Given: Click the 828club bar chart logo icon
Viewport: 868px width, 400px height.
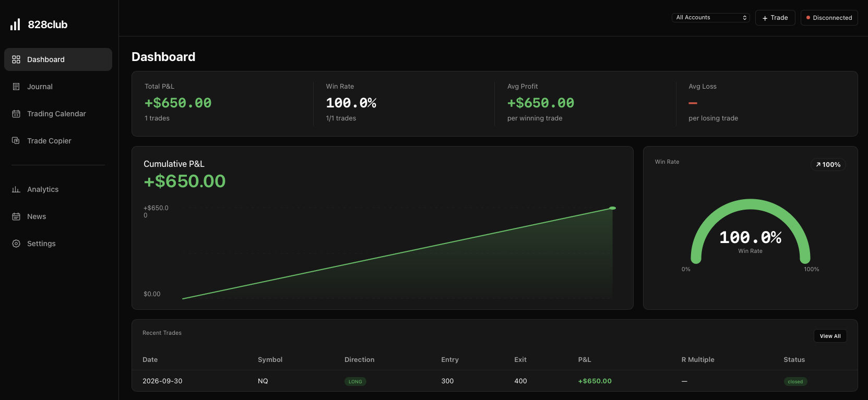Looking at the screenshot, I should (15, 25).
